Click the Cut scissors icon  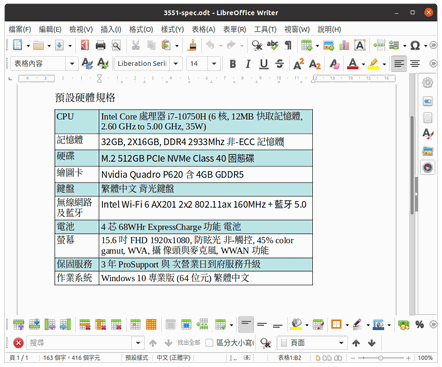click(x=135, y=45)
